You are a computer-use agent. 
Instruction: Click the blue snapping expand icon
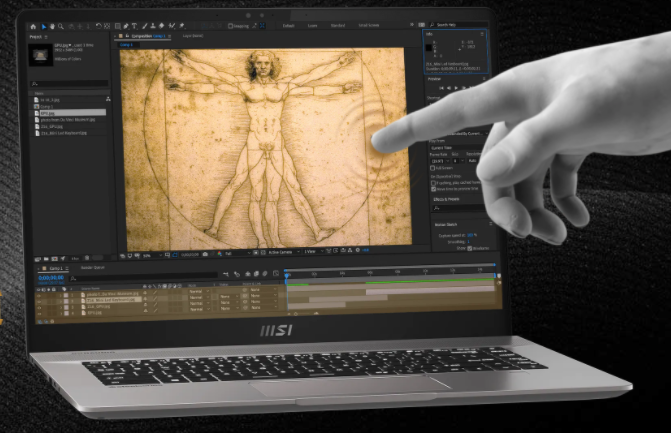tap(262, 26)
